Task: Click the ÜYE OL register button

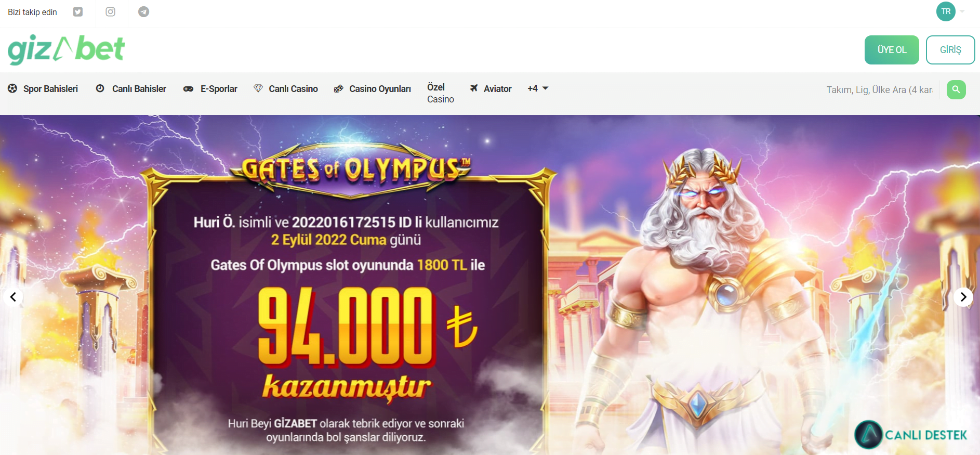Action: tap(892, 50)
